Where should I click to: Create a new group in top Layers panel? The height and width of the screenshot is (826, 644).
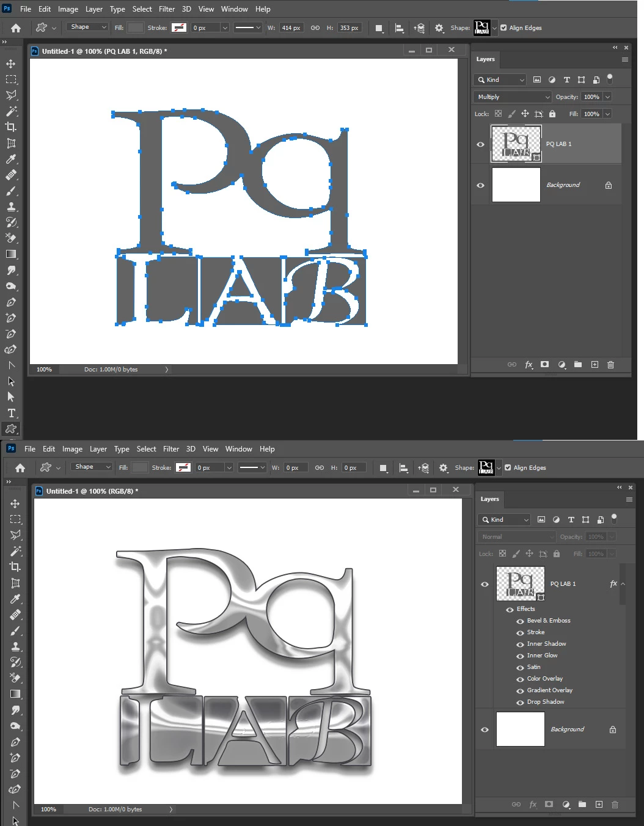pyautogui.click(x=578, y=365)
